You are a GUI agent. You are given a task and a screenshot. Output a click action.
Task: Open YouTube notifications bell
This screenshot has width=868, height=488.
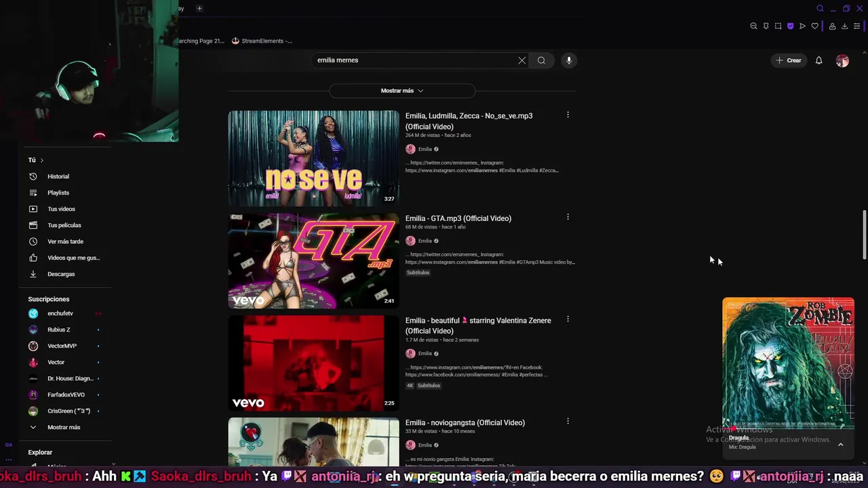pos(818,60)
